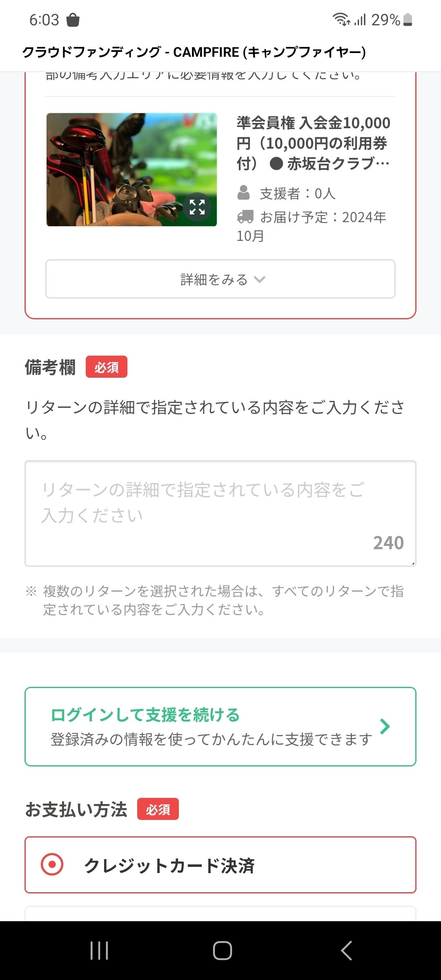Image resolution: width=441 pixels, height=980 pixels.
Task: Expand 詳細をみる return details
Action: [220, 279]
